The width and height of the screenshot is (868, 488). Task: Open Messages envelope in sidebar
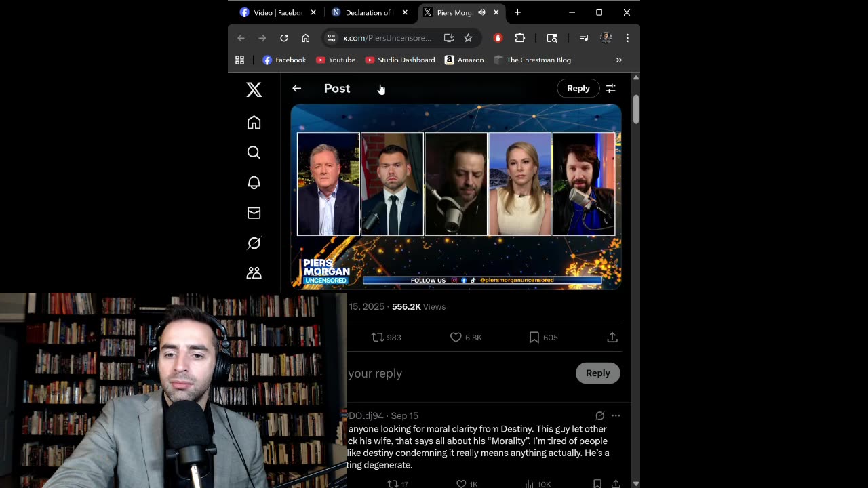(x=254, y=213)
